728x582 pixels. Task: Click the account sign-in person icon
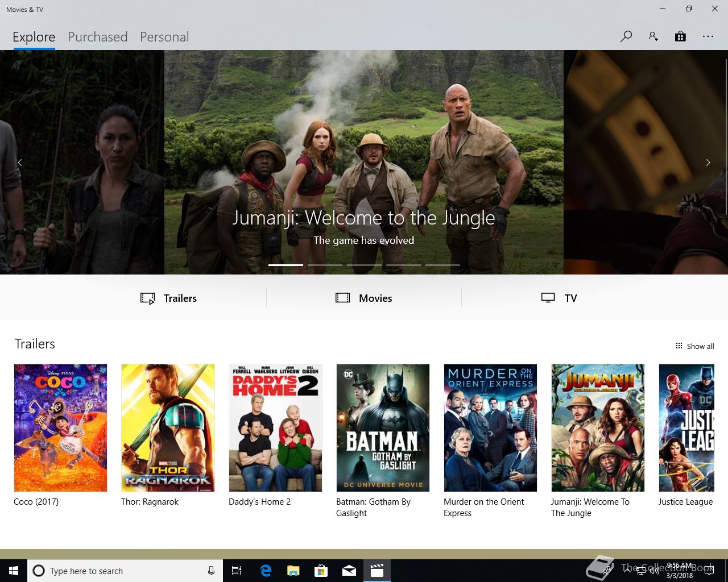tap(653, 36)
